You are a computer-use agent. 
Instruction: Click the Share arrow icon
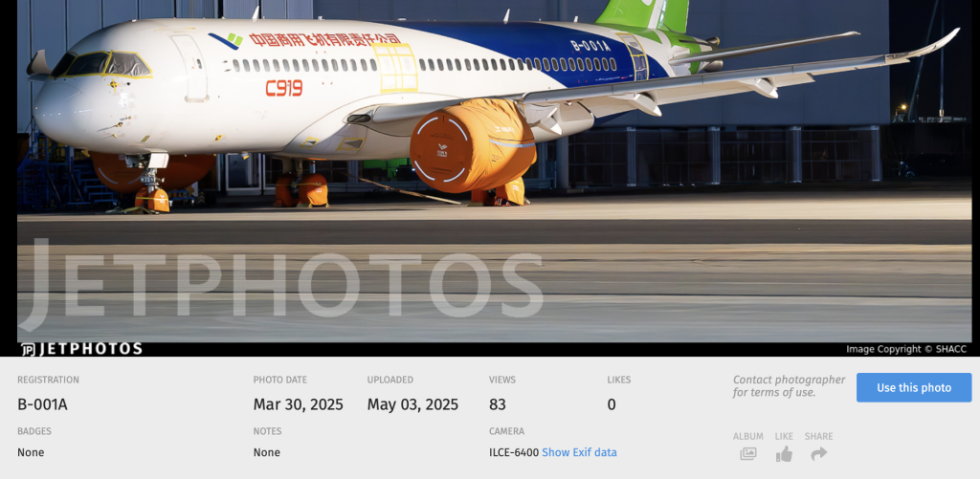(818, 454)
